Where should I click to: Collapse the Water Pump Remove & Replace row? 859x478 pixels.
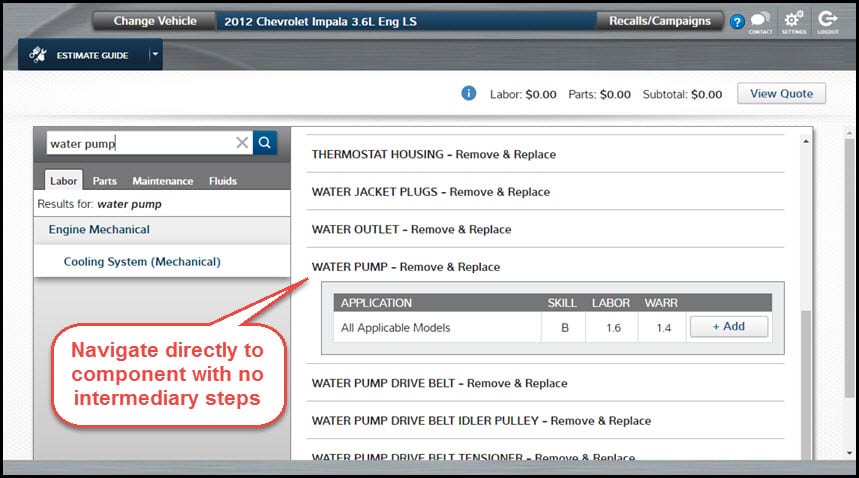405,267
